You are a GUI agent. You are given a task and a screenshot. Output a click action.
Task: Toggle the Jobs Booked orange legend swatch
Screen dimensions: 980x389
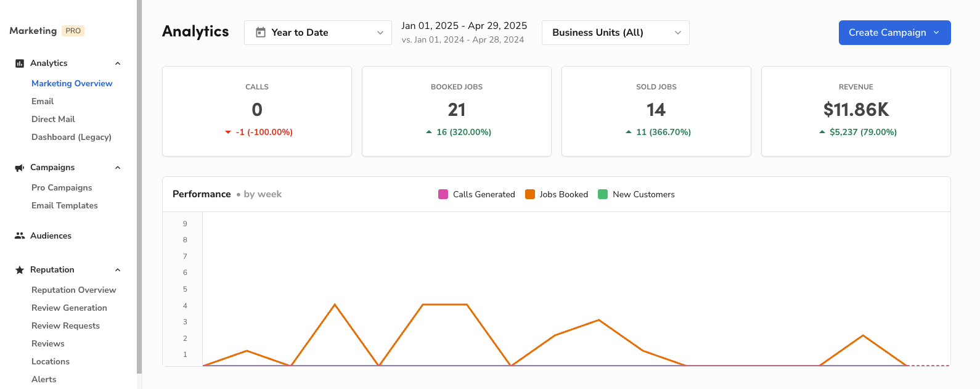coord(530,194)
